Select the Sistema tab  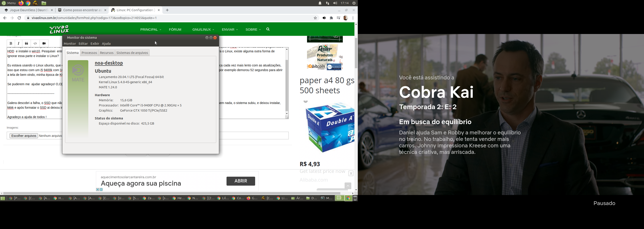(x=72, y=53)
